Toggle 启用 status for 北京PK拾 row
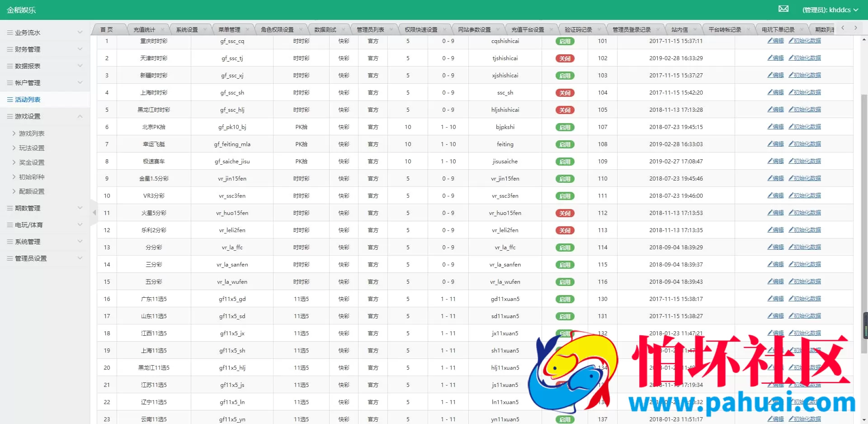 [x=565, y=127]
